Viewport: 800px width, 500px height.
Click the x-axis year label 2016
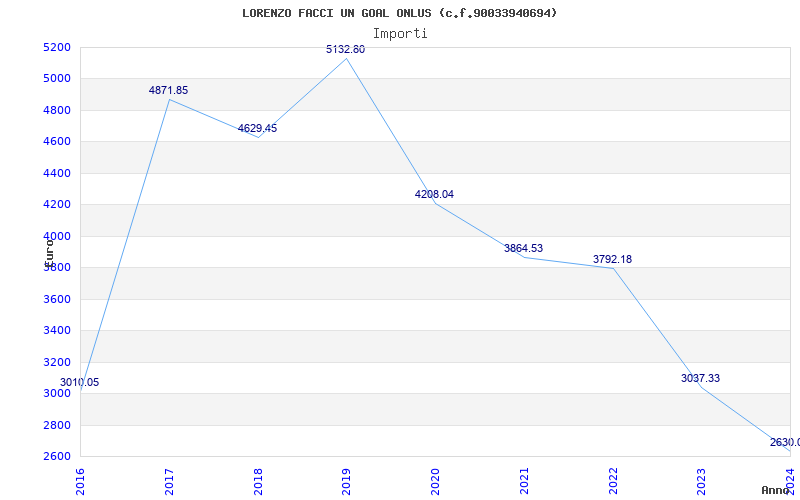click(80, 481)
